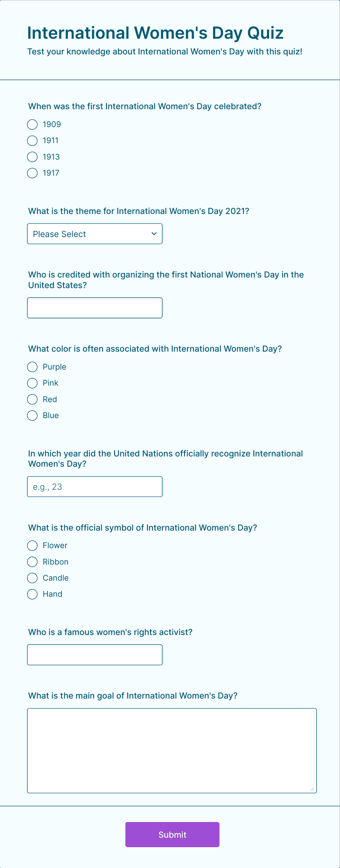
Task: Click the main goal answer textarea
Action: point(172,750)
